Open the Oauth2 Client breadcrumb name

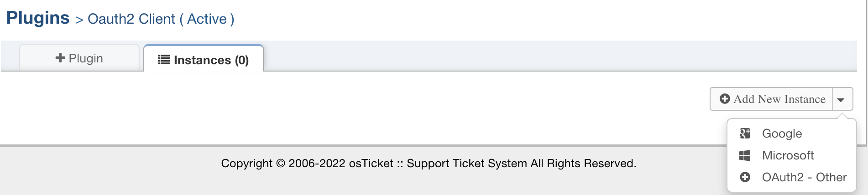click(131, 19)
